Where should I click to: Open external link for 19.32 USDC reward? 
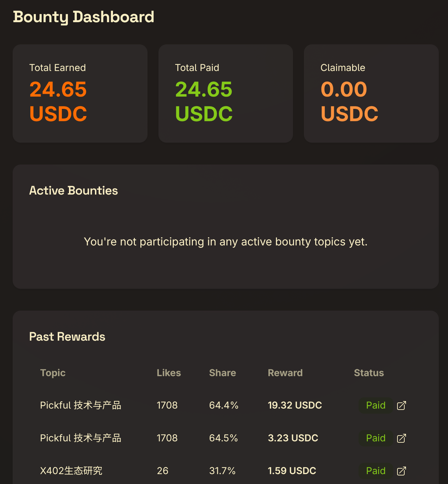[x=401, y=405]
